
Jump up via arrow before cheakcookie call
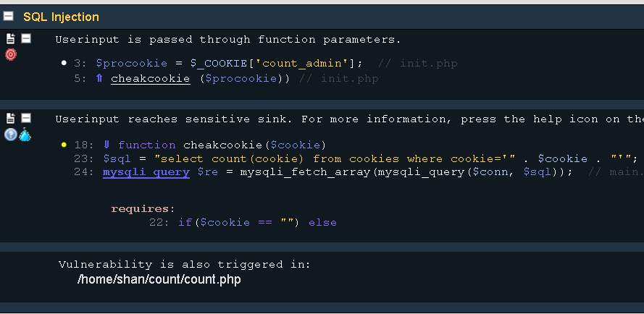tap(99, 78)
